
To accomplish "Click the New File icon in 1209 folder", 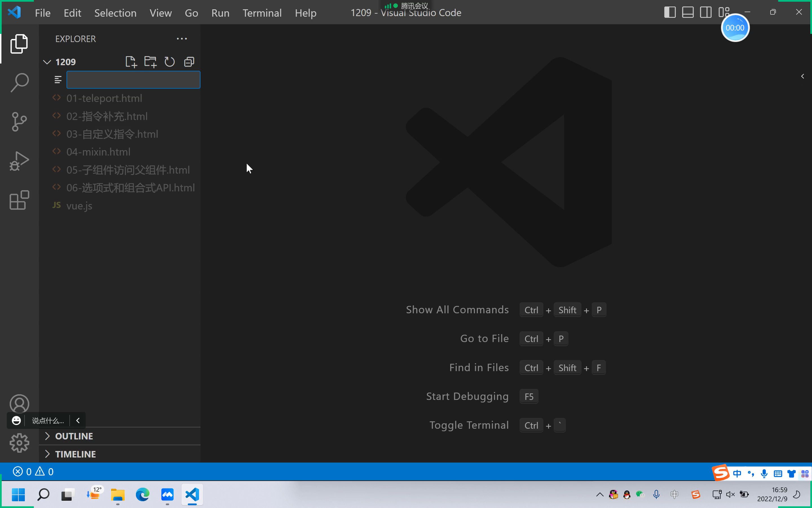I will click(131, 62).
